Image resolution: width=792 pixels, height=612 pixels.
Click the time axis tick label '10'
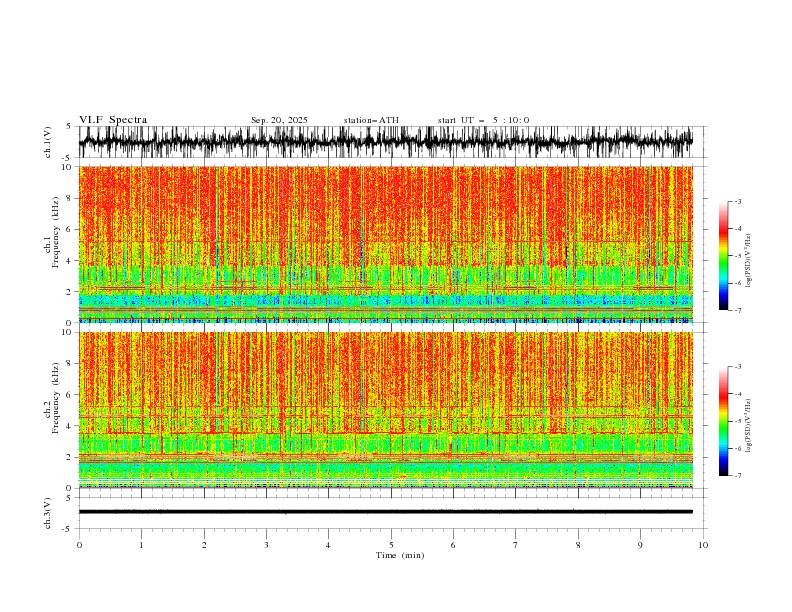(x=703, y=545)
